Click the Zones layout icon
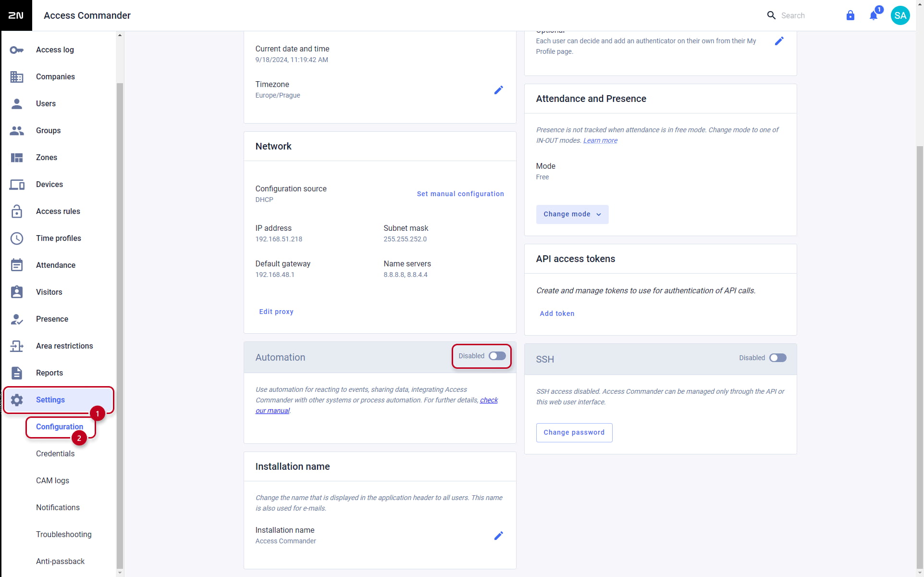Image resolution: width=924 pixels, height=577 pixels. [17, 158]
